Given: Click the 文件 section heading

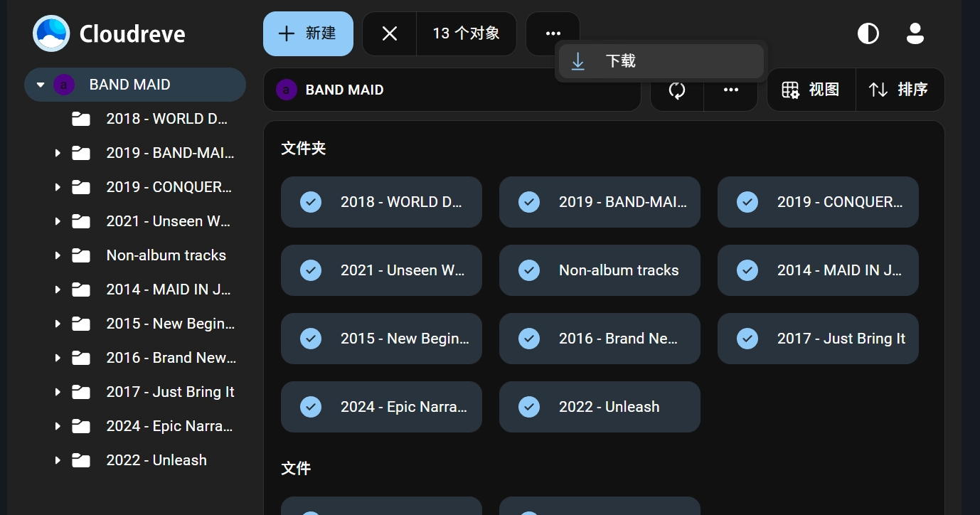Looking at the screenshot, I should [296, 469].
